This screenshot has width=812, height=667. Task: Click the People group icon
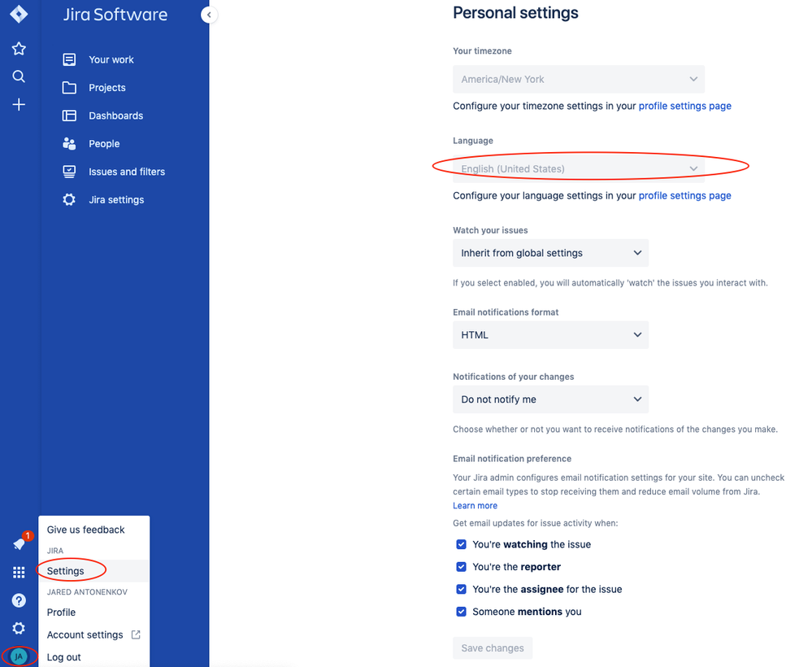69,143
